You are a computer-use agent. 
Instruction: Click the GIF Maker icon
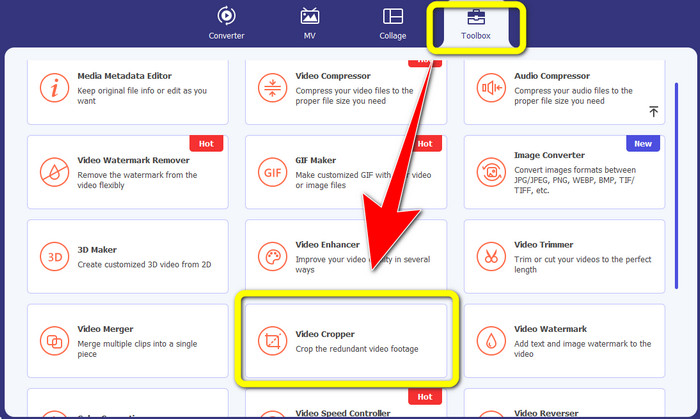point(272,172)
